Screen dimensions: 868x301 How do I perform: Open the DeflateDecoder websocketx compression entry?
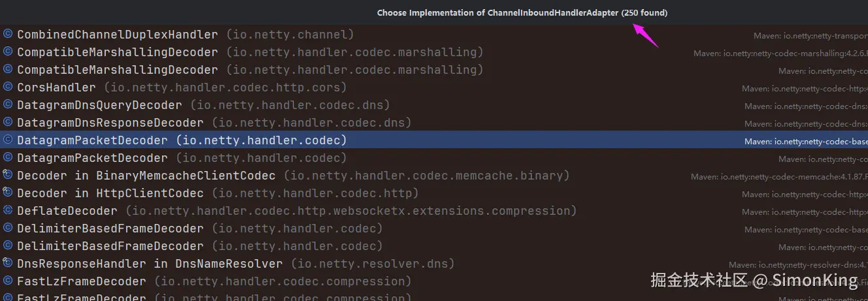(x=67, y=211)
